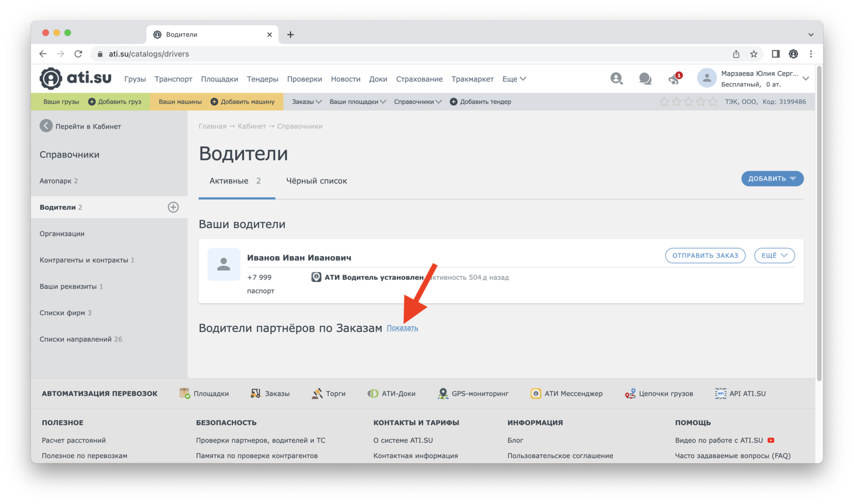Open Тендеры in top navigation
Image resolution: width=854 pixels, height=504 pixels.
[262, 79]
